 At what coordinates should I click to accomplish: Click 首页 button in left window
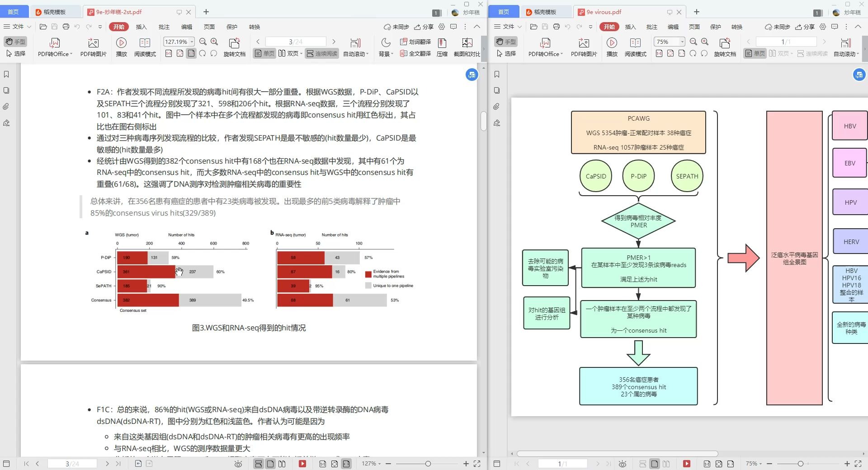click(14, 12)
